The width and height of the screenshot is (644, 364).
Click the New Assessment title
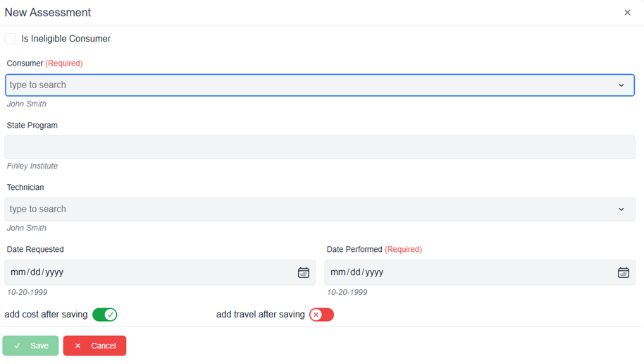pyautogui.click(x=48, y=12)
